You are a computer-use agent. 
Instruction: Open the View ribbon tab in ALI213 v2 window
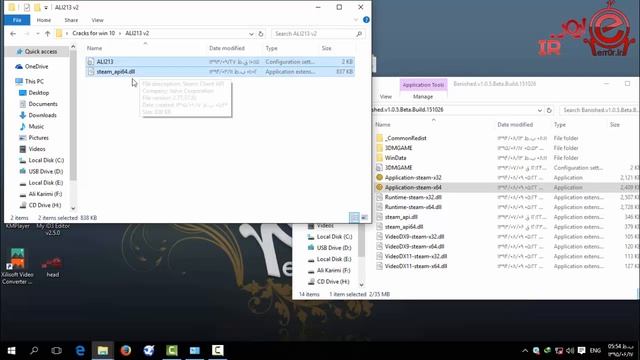(97, 20)
